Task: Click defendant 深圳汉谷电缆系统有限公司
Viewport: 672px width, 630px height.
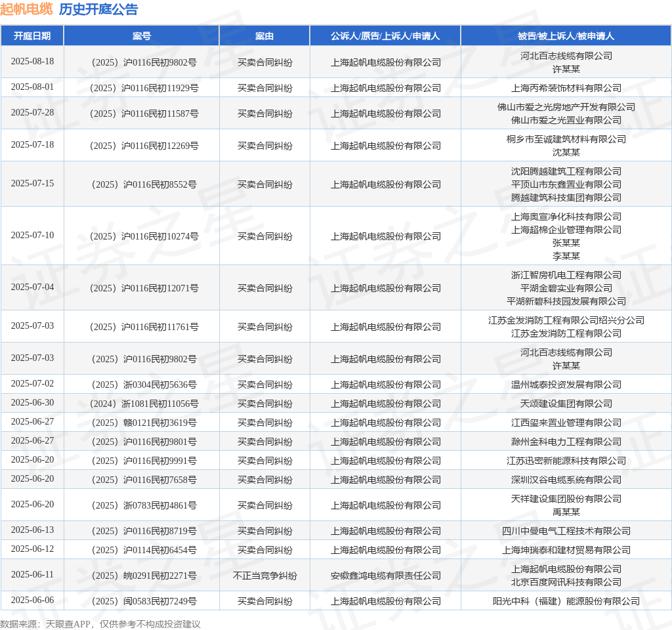Action: [x=566, y=480]
